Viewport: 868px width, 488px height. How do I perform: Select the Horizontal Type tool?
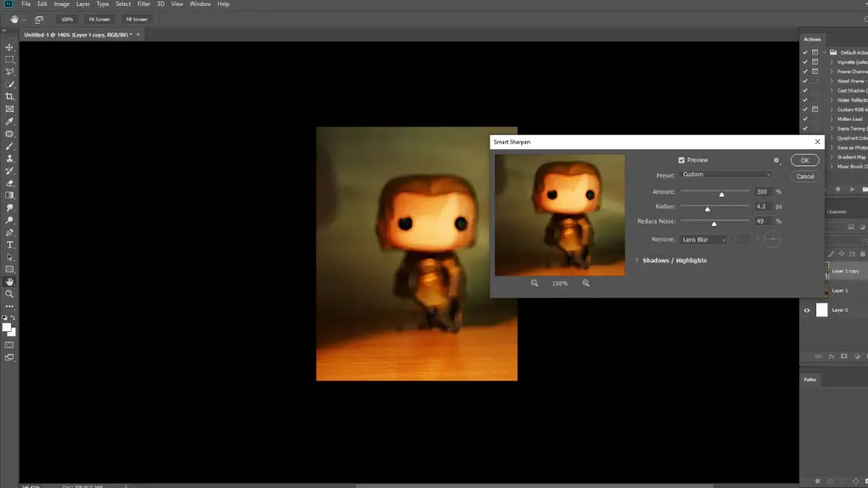point(9,245)
